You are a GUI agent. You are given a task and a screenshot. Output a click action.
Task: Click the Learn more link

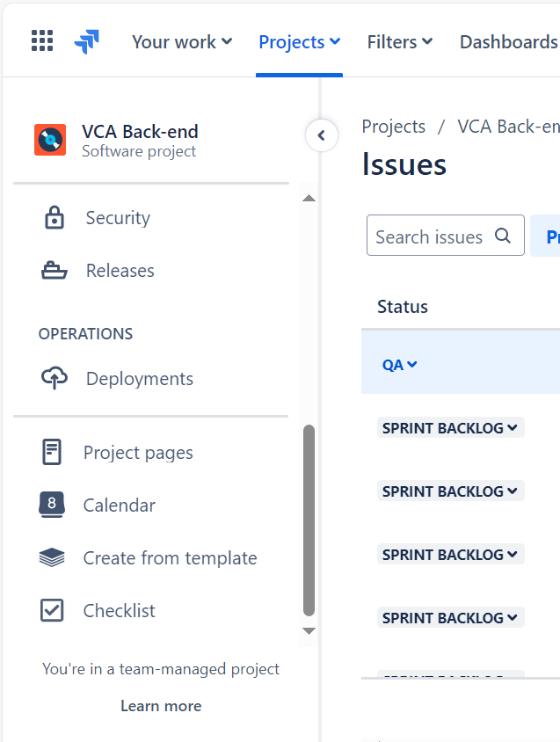161,706
